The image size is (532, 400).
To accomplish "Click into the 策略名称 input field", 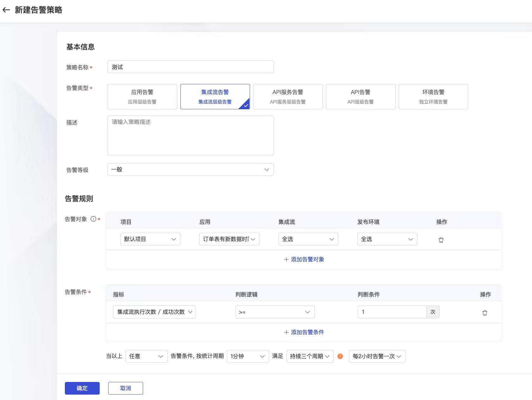I will (x=190, y=67).
